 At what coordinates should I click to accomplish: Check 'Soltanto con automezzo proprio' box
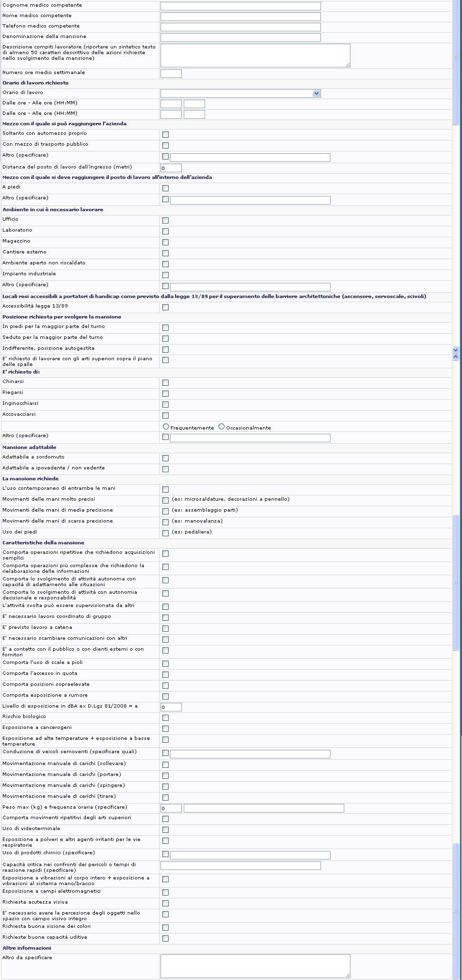pos(165,135)
